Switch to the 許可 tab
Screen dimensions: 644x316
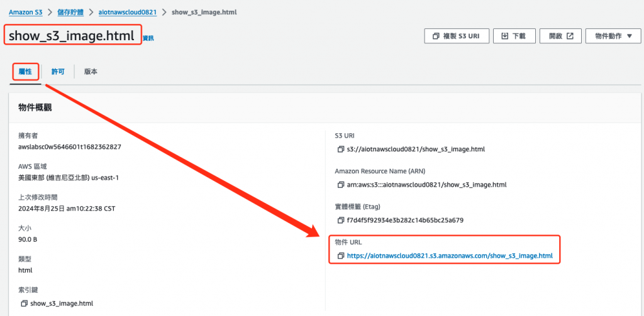tap(58, 72)
